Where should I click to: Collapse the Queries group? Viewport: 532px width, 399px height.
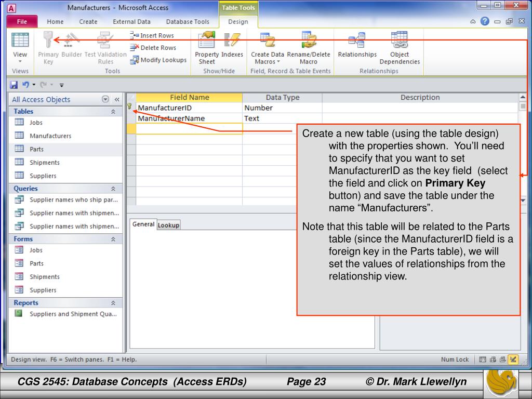pos(113,189)
